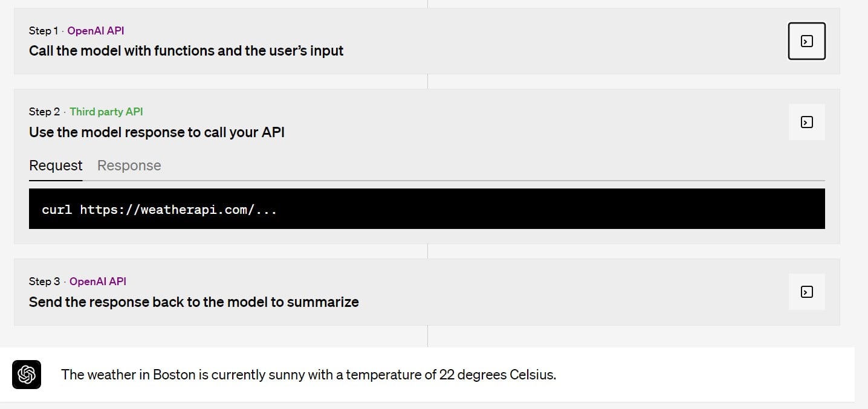Click the purple OpenAI API label in Step 1
The height and width of the screenshot is (409, 868).
[96, 31]
